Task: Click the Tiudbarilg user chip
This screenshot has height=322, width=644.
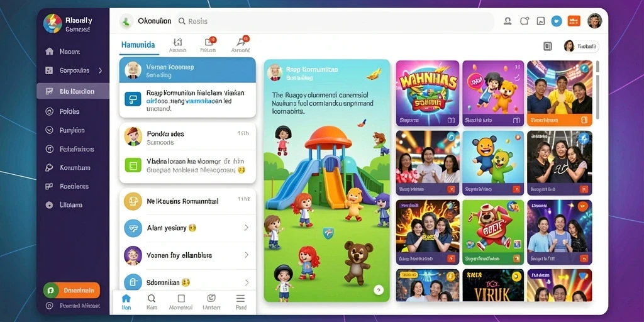Action: 581,47
